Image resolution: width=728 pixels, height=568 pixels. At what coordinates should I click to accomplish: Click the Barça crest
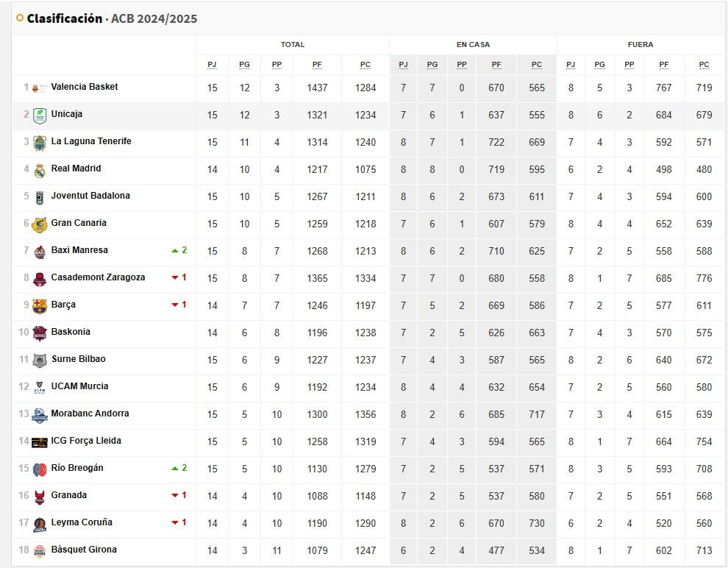(40, 307)
